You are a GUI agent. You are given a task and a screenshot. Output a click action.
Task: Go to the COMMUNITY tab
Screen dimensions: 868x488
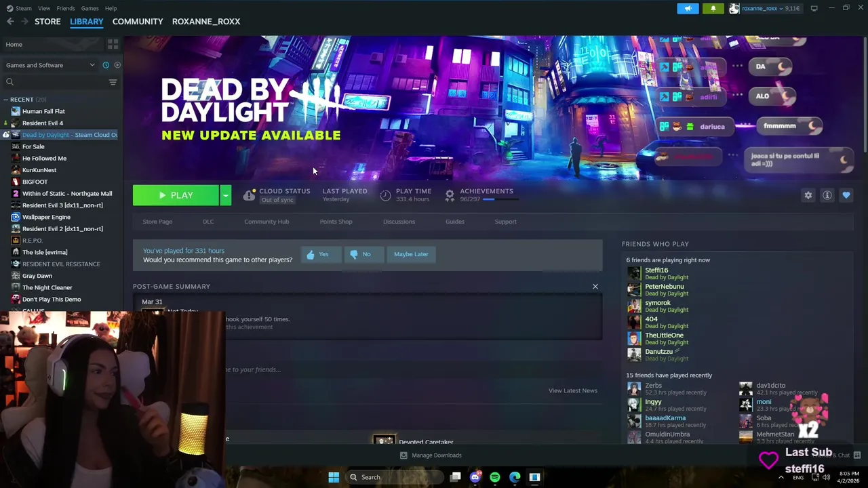[x=138, y=22]
